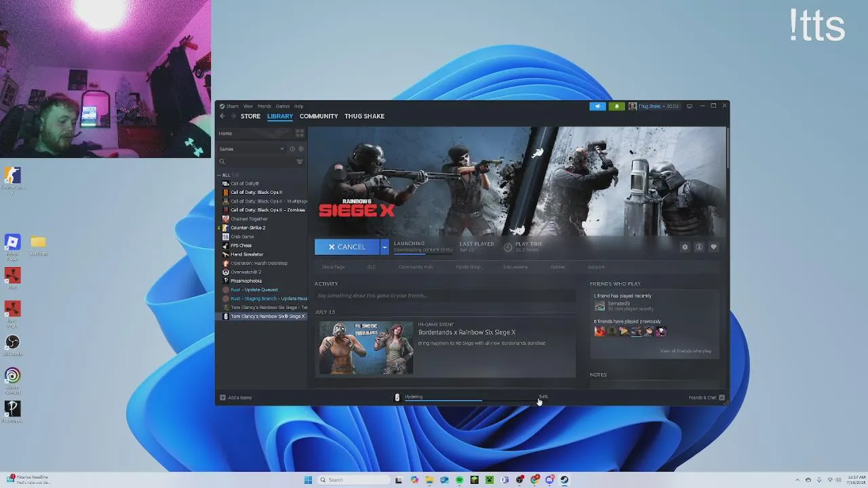Screen dimensions: 868x488
Task: Select Call of Duty: Black Ops II
Action: click(x=256, y=192)
